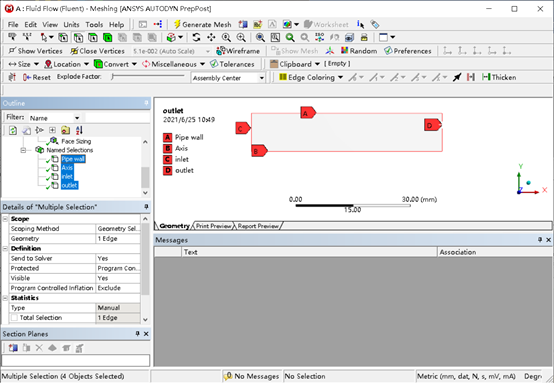Click annotation label A on Pipe wall
The width and height of the screenshot is (554, 383).
click(308, 113)
